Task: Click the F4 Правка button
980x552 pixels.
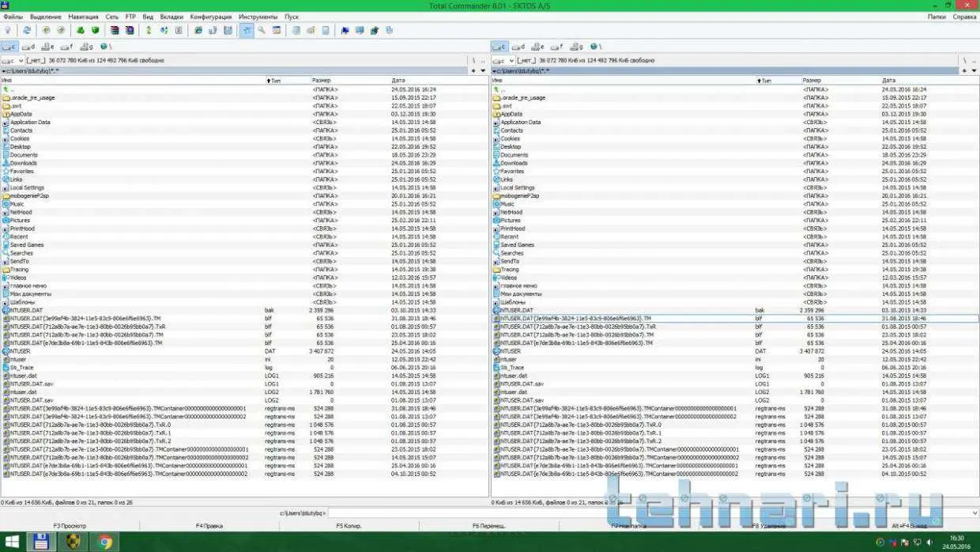Action: [x=209, y=526]
